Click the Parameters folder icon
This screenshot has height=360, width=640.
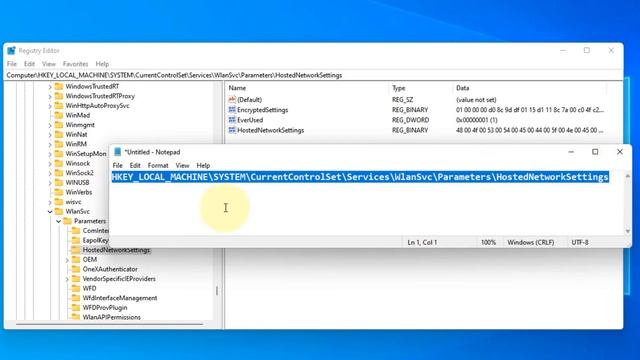point(67,221)
